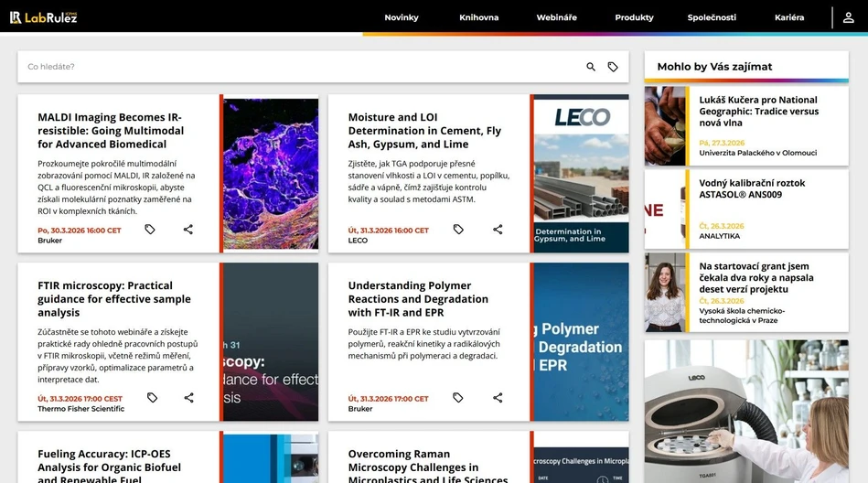Click the 'Mohlo by Vás zajímat' heading
Screen dimensions: 868x483
point(714,67)
